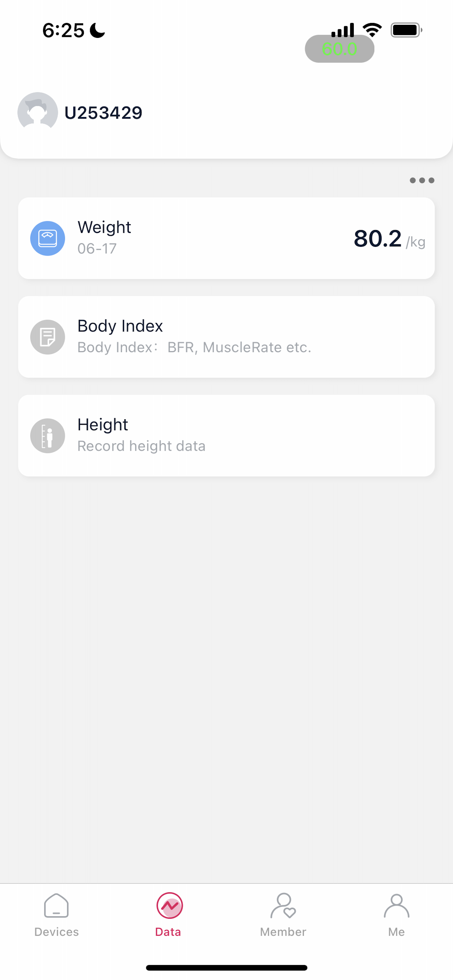Screen dimensions: 453x980
Task: Tap the Data chart tab icon
Action: tap(169, 906)
